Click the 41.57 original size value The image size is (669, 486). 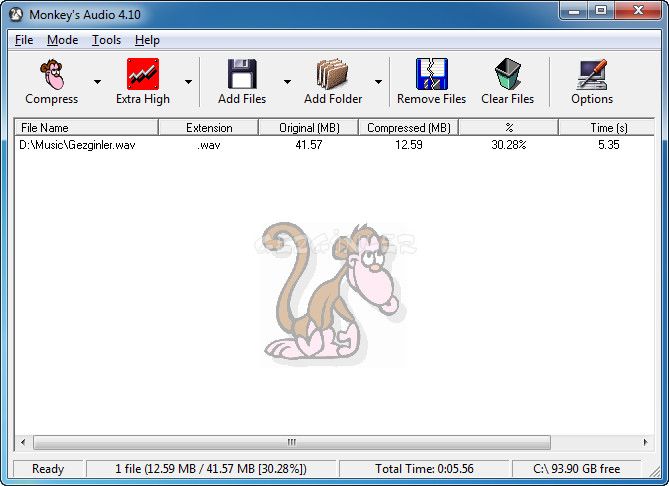[308, 145]
